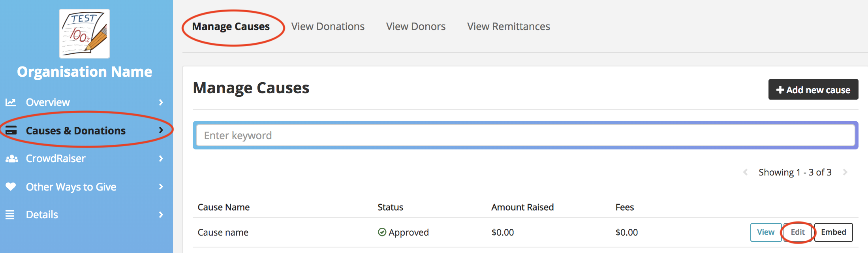
Task: Go to previous page of results arrow
Action: pos(746,172)
